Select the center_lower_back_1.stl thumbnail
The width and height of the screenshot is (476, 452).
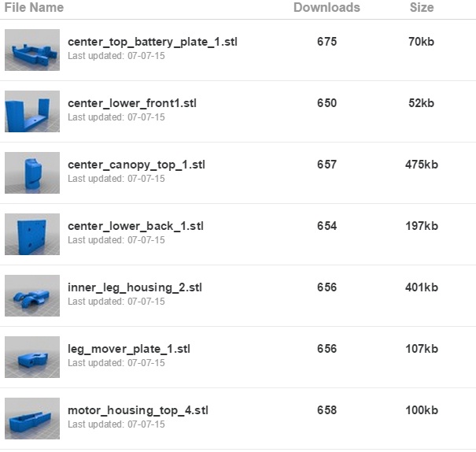[32, 234]
